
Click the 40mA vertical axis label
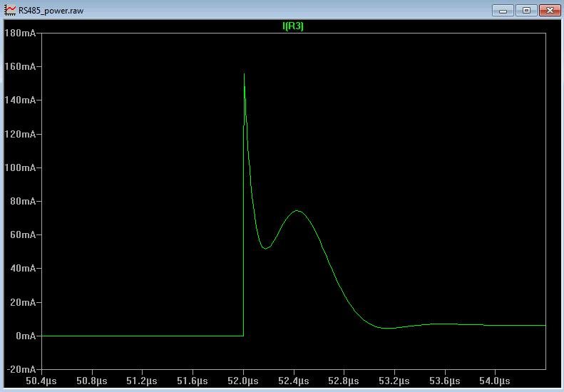[23, 268]
